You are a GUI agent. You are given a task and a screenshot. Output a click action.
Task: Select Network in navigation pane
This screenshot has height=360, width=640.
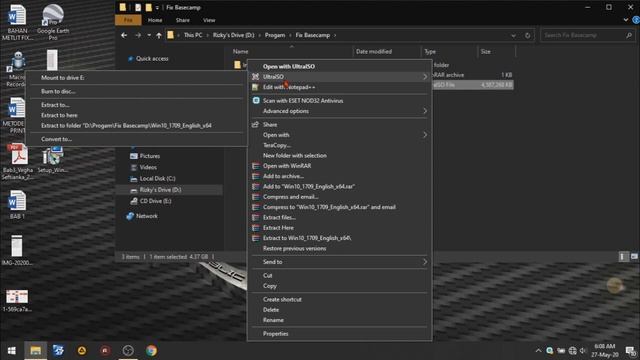[x=147, y=216]
